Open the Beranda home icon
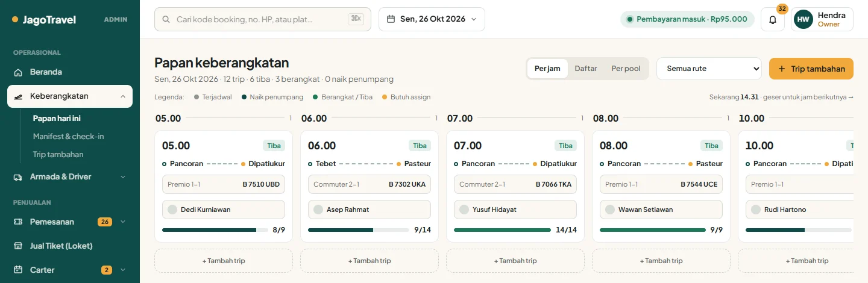The height and width of the screenshot is (283, 868). pyautogui.click(x=18, y=72)
